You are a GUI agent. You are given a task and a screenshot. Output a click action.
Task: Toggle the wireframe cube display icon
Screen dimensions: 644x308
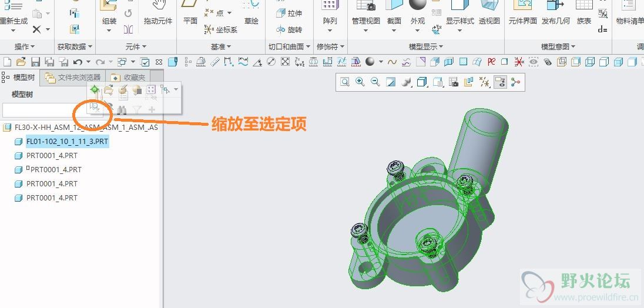(x=590, y=62)
